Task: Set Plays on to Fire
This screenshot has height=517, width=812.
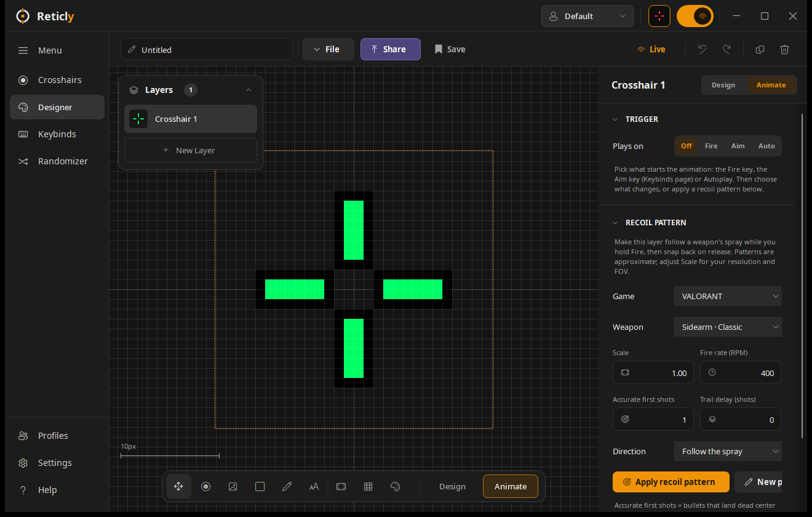Action: click(711, 146)
